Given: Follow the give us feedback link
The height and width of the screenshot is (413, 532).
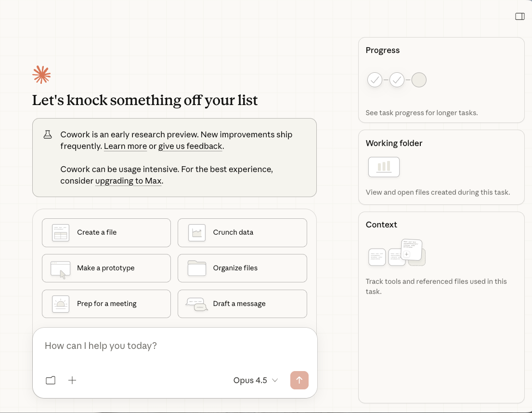Looking at the screenshot, I should tap(190, 146).
